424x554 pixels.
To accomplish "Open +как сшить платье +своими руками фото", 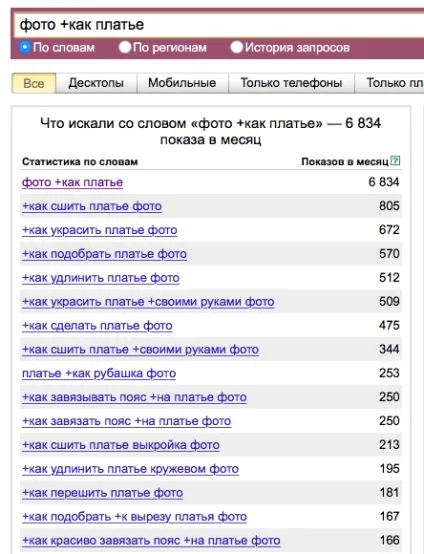I will (140, 349).
